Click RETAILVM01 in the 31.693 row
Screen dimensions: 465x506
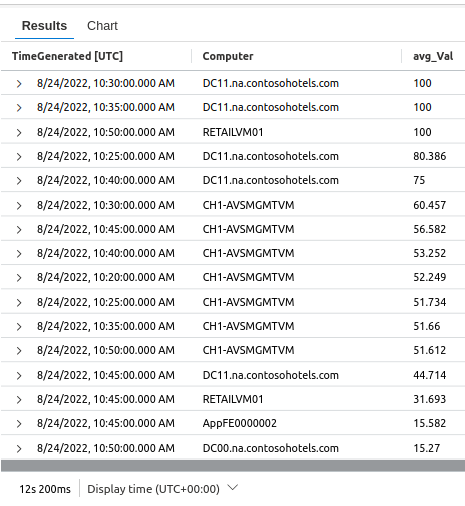(x=233, y=399)
